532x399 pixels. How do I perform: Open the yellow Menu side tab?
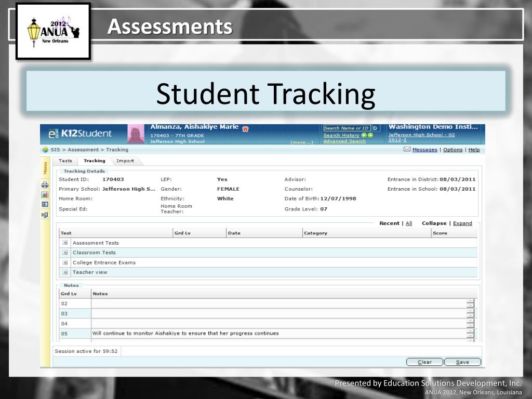click(x=45, y=168)
